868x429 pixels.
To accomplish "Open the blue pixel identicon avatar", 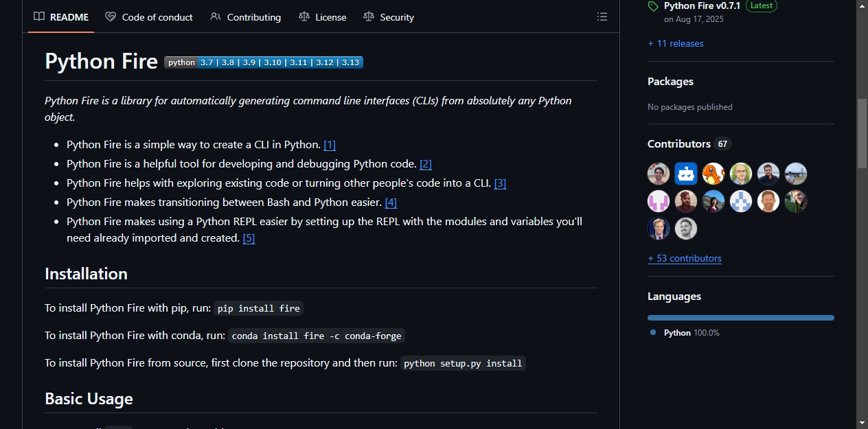I will [741, 201].
